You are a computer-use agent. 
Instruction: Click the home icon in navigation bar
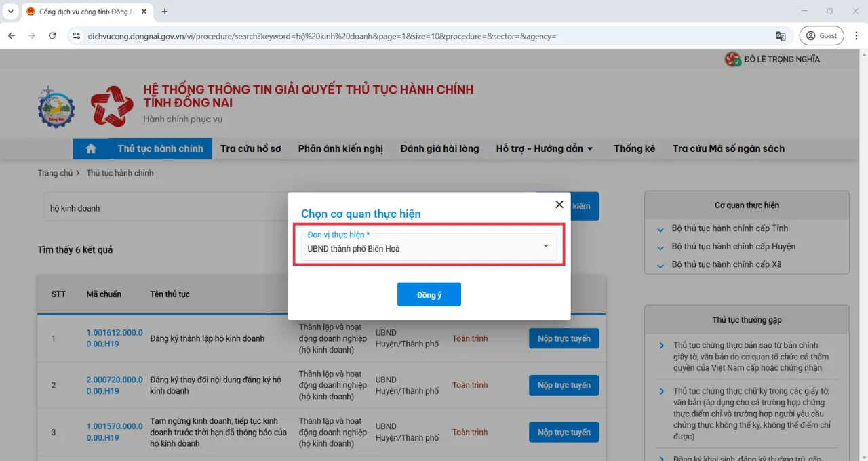(91, 148)
